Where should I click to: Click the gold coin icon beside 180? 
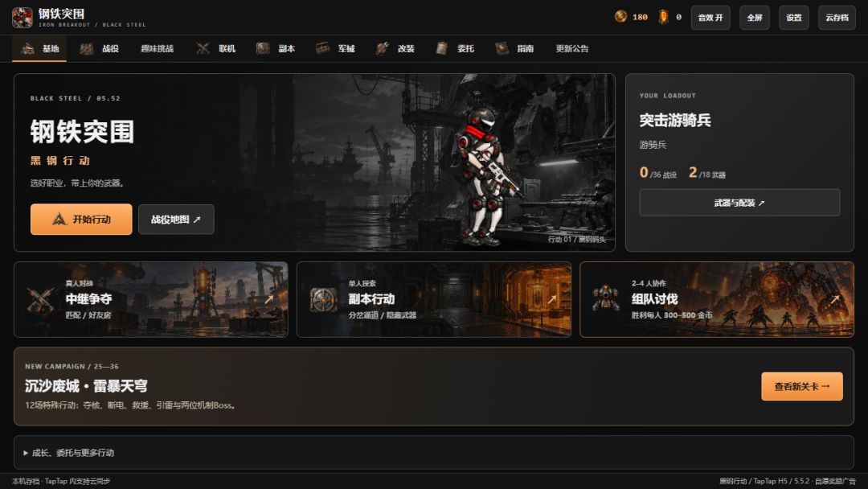click(x=620, y=17)
